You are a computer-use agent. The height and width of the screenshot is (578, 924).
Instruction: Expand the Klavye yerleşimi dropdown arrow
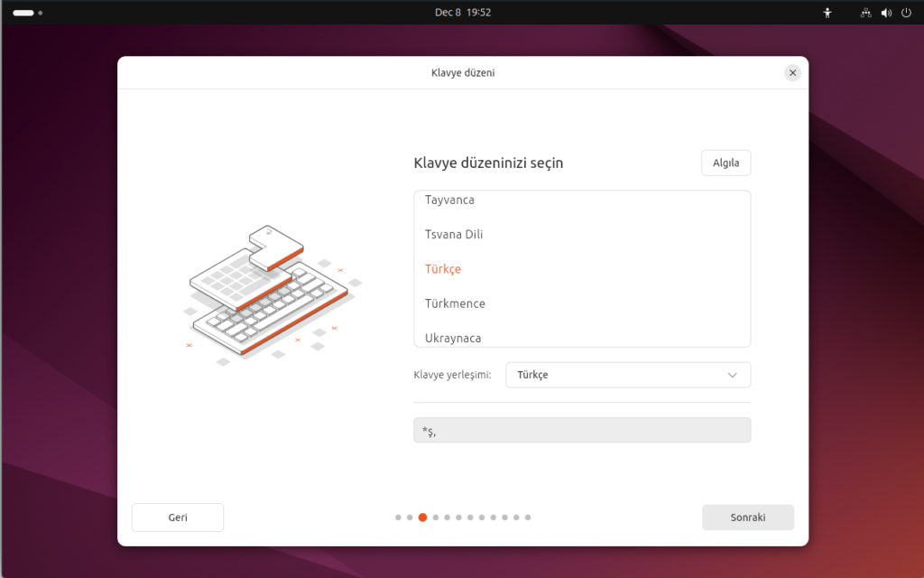click(x=733, y=375)
